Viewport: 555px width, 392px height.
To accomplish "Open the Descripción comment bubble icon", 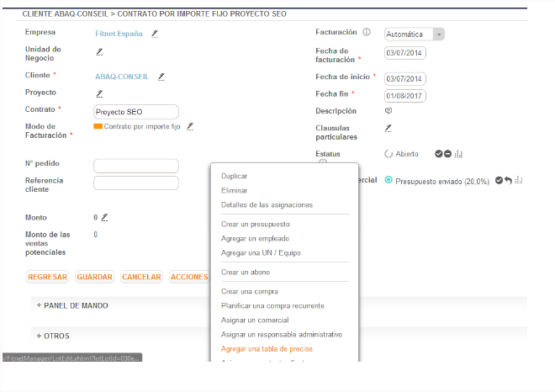I will pyautogui.click(x=388, y=111).
